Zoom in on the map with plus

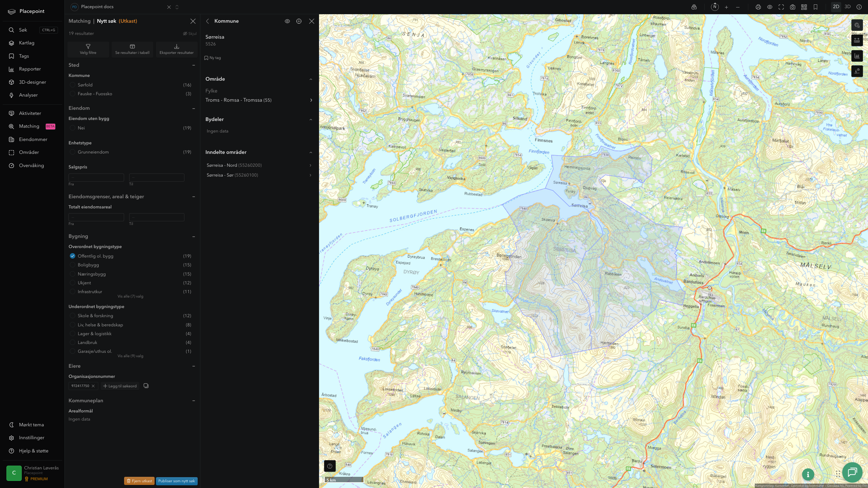(x=726, y=7)
